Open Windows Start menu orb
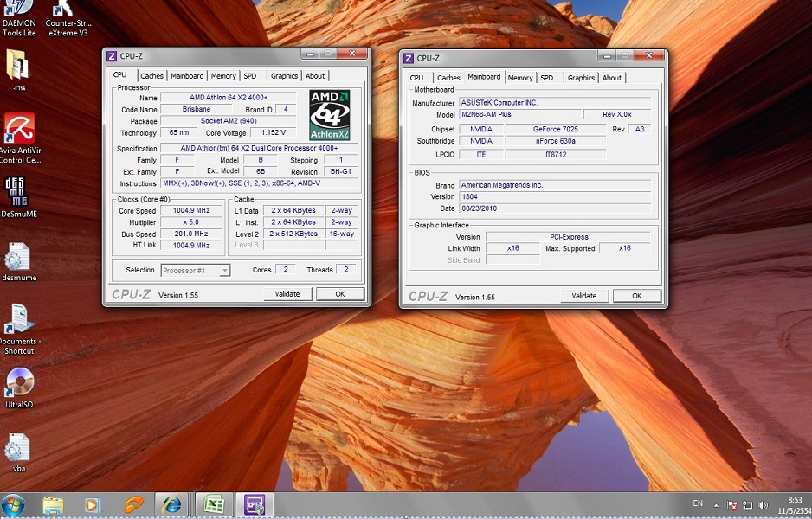812x519 pixels. [x=14, y=504]
